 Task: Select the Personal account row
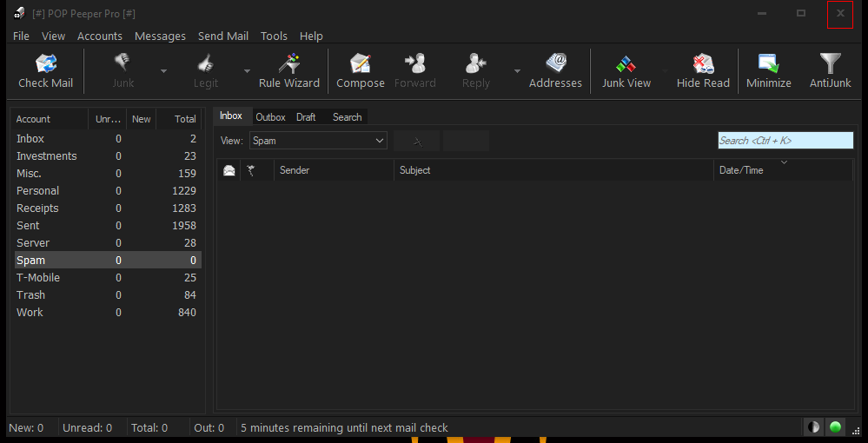point(106,190)
